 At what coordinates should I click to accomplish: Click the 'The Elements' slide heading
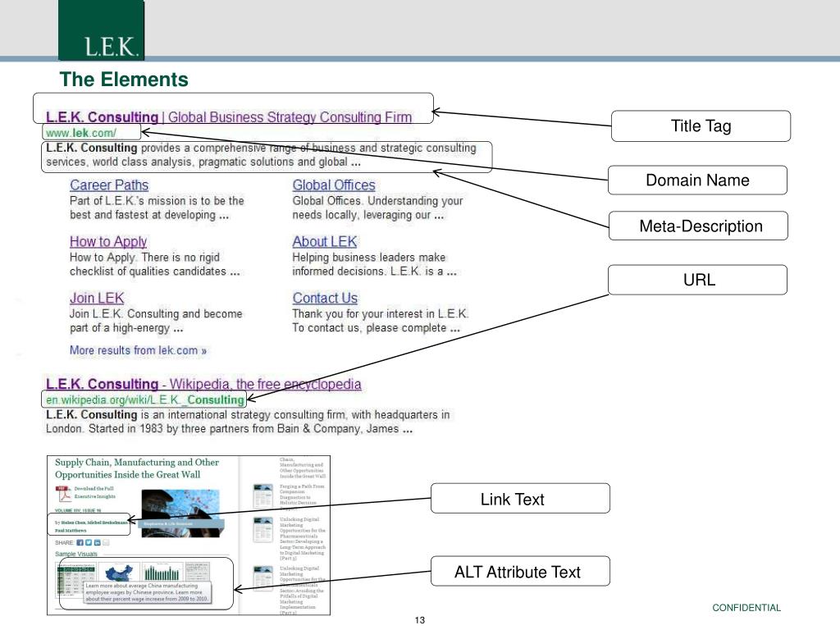tap(124, 80)
